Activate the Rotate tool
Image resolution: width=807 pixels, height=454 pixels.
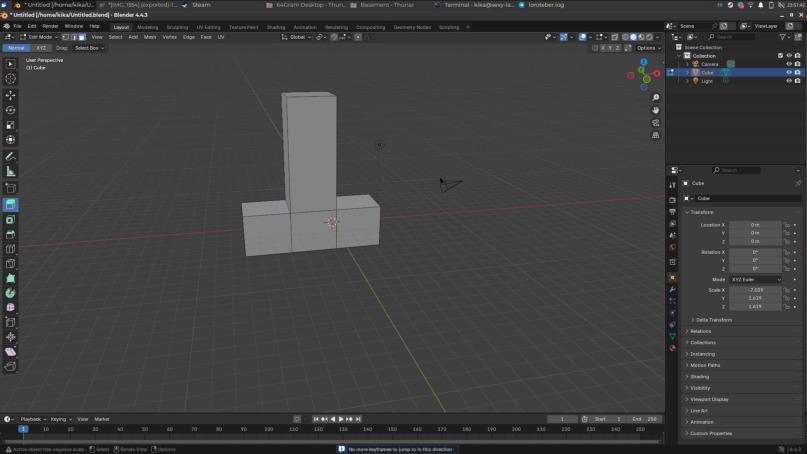tap(11, 110)
